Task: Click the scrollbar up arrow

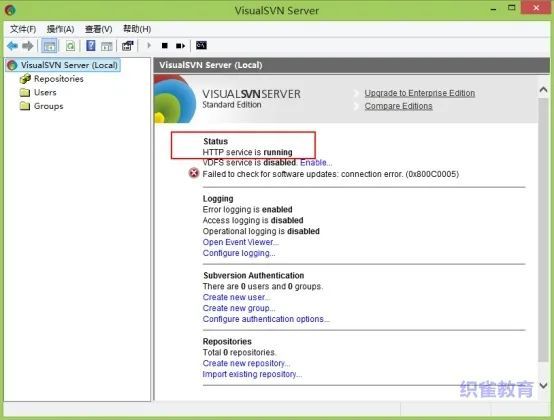Action: pos(543,90)
